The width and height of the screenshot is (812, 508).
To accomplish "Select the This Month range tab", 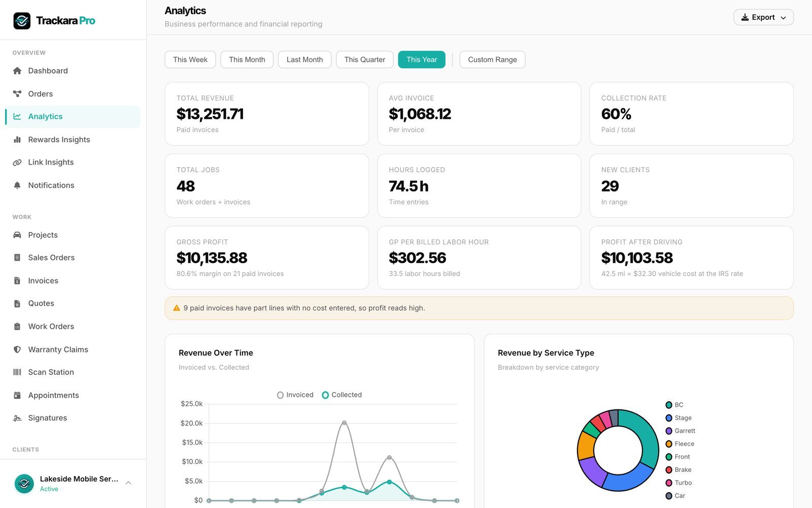I will [x=247, y=59].
